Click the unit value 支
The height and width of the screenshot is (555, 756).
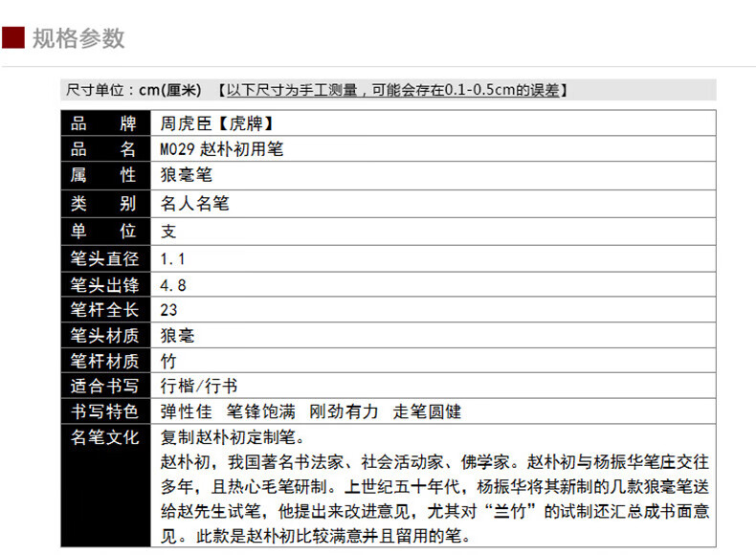coord(168,232)
